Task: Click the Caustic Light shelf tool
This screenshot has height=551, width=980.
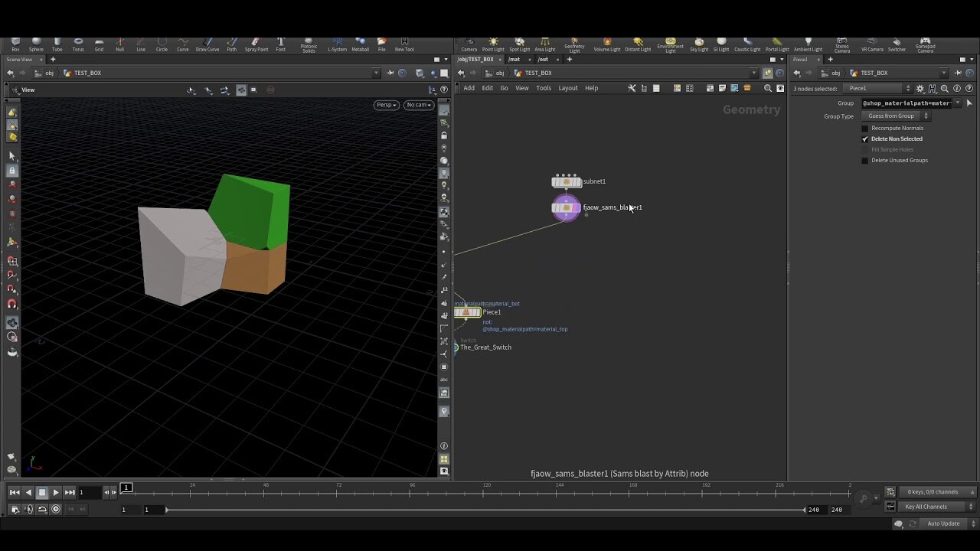Action: (x=746, y=44)
